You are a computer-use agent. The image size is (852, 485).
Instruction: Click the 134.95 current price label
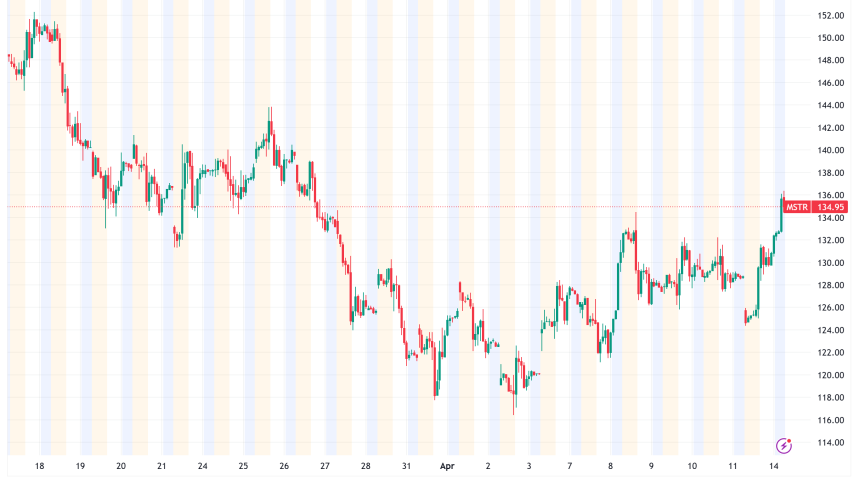[x=831, y=207]
